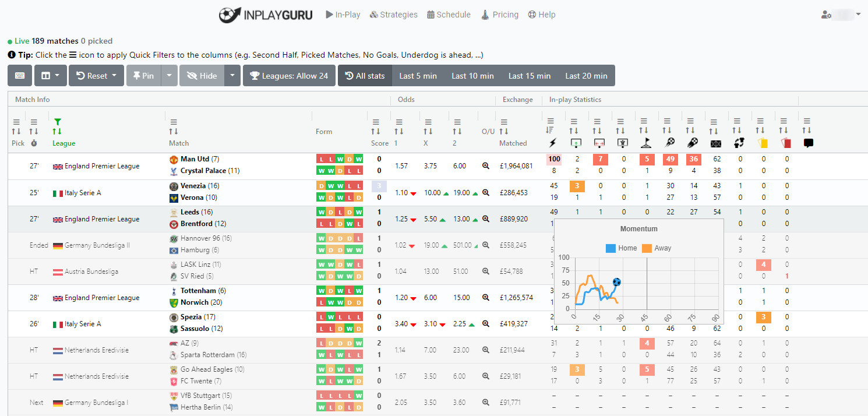Toggle Pin for selected matches
Screen dimensions: 868x416
pos(143,76)
